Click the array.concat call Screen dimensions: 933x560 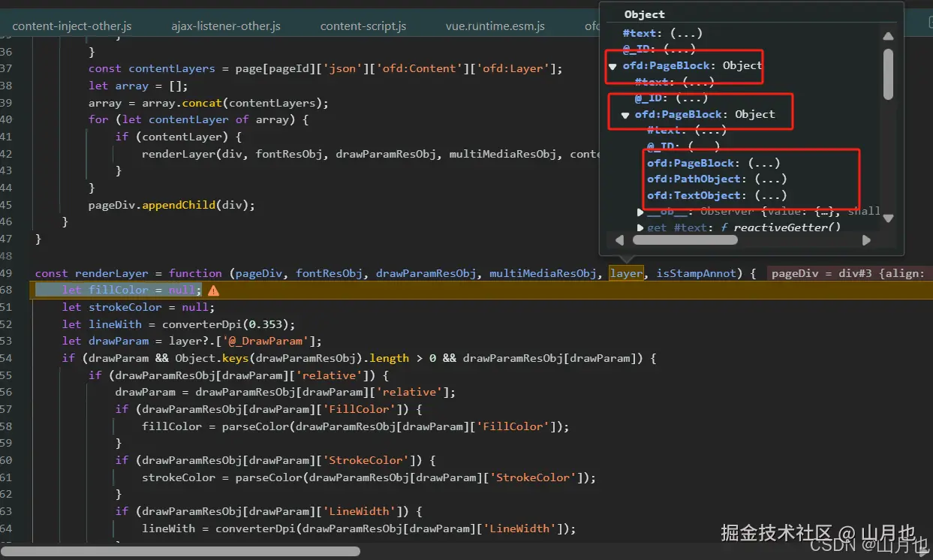[235, 103]
